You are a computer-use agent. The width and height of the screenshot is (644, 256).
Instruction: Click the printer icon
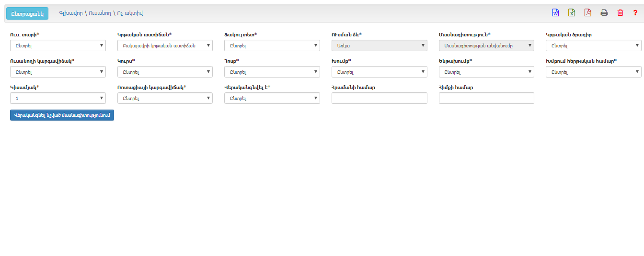pyautogui.click(x=604, y=13)
